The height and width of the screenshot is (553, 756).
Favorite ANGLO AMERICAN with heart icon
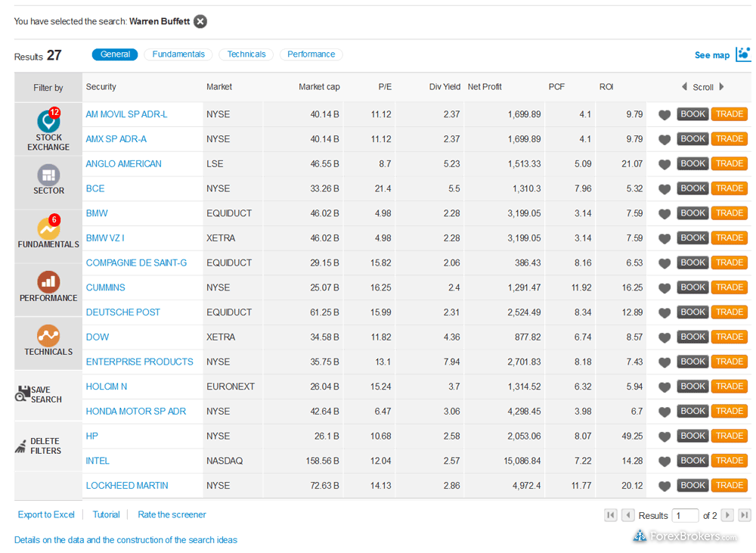[x=665, y=164]
